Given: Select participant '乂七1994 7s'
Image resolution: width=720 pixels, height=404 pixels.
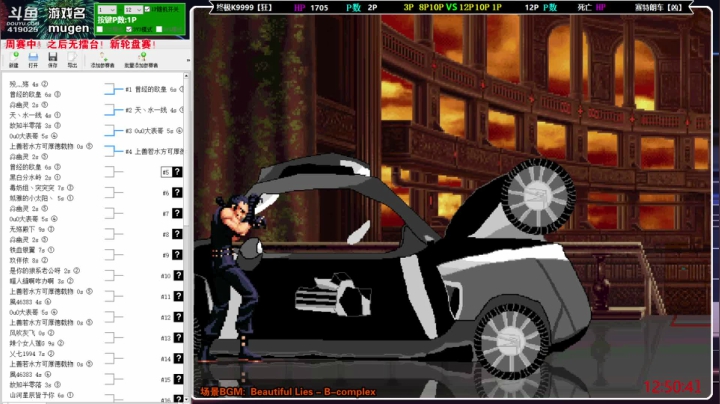Looking at the screenshot, I should pos(32,354).
